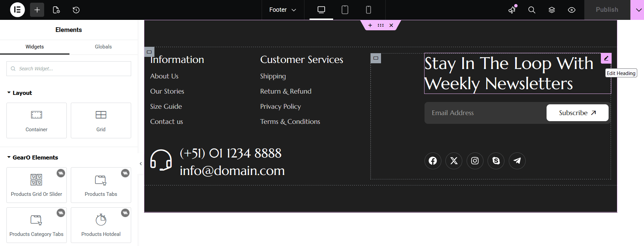The image size is (644, 246).
Task: Select the Widgets tab
Action: tap(35, 47)
